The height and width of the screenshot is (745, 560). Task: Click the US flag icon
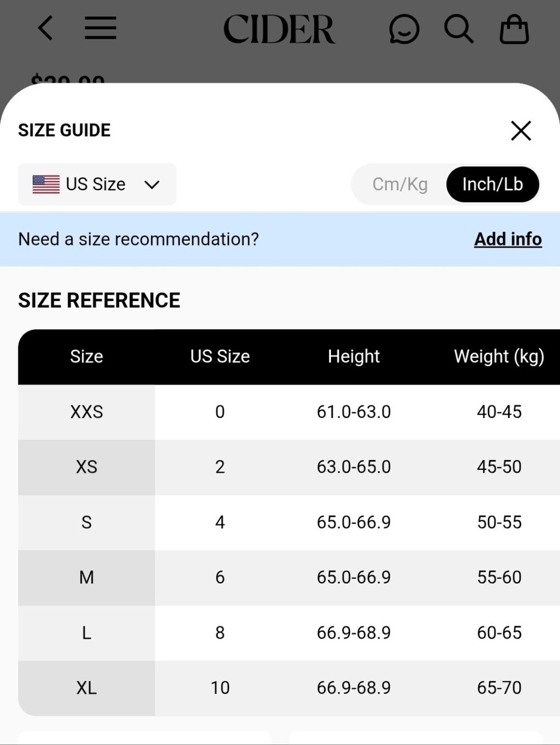46,184
